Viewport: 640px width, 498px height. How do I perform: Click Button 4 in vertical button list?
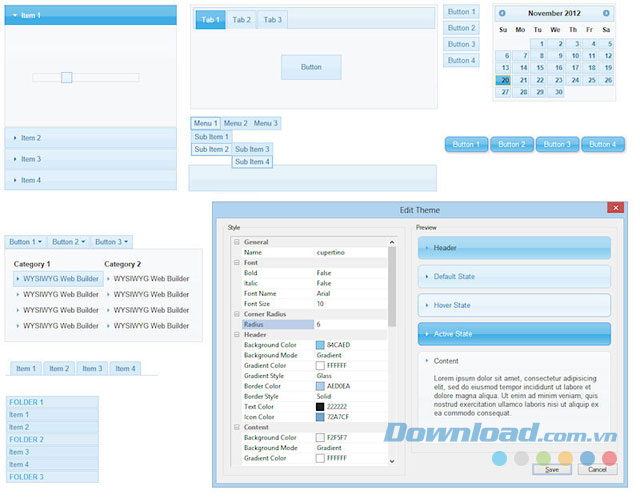461,60
